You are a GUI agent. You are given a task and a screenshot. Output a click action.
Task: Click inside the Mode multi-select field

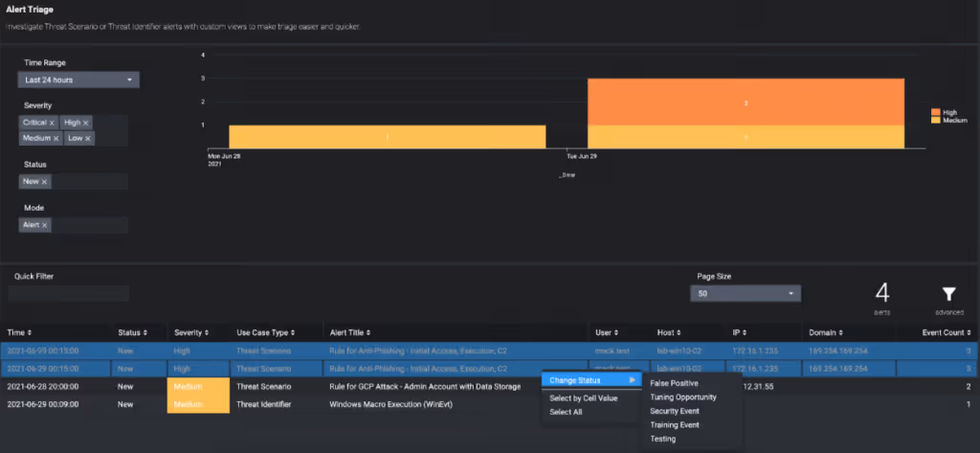[x=73, y=225]
